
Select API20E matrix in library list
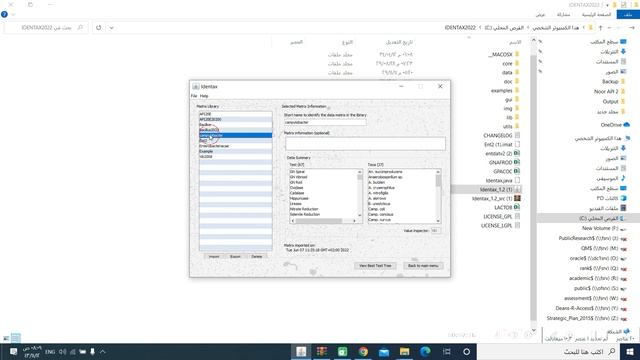click(236, 114)
